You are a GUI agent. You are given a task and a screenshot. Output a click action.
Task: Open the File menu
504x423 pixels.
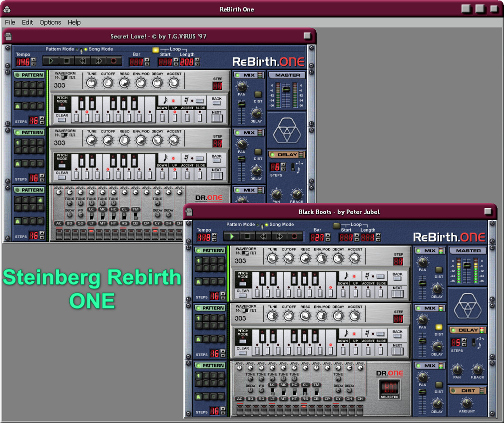coord(10,22)
